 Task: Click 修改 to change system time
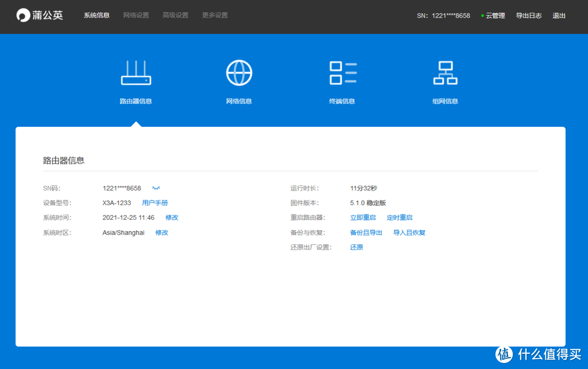click(171, 217)
